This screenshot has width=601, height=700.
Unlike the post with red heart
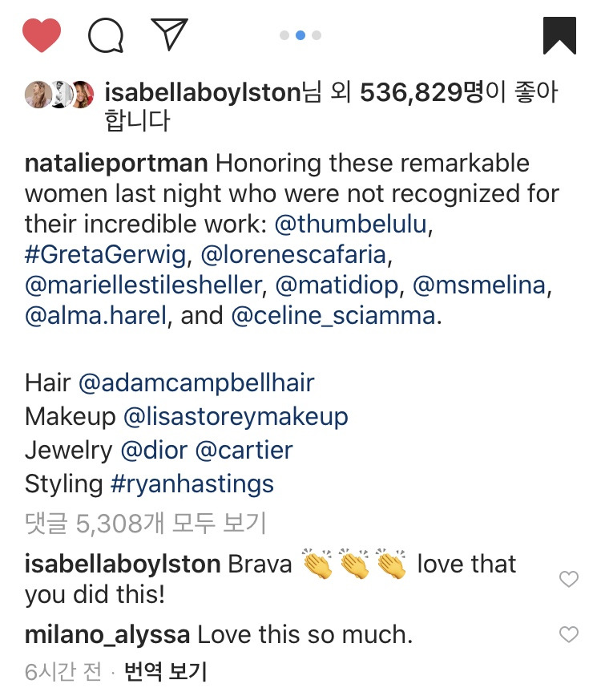42,35
